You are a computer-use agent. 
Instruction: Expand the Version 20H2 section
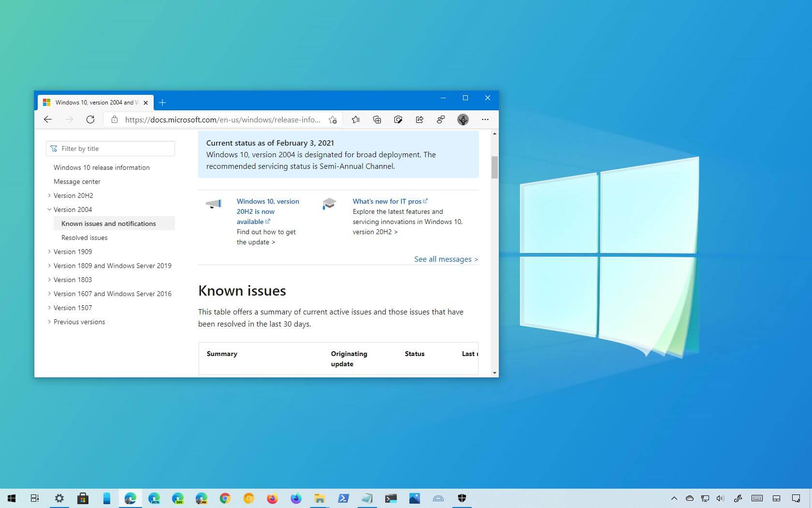[x=49, y=195]
